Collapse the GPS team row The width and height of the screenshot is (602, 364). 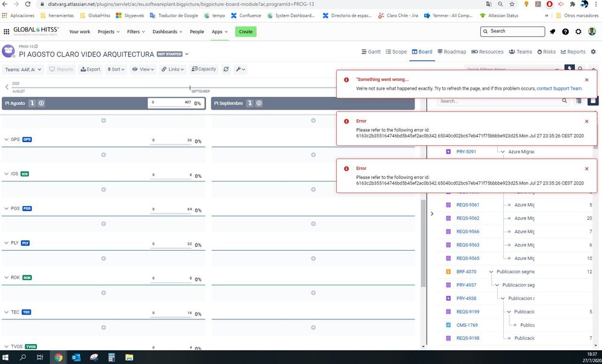[x=6, y=139]
